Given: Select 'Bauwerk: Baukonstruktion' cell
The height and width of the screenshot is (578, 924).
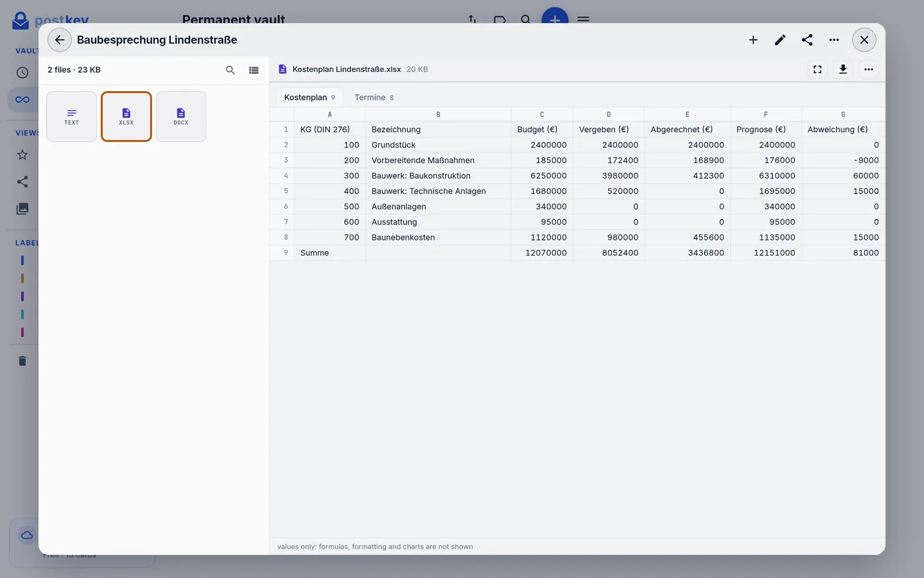Looking at the screenshot, I should (x=438, y=176).
